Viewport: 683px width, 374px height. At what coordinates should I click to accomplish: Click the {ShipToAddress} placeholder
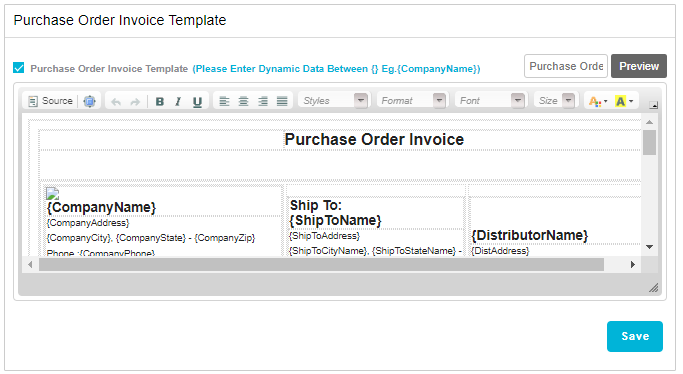325,236
